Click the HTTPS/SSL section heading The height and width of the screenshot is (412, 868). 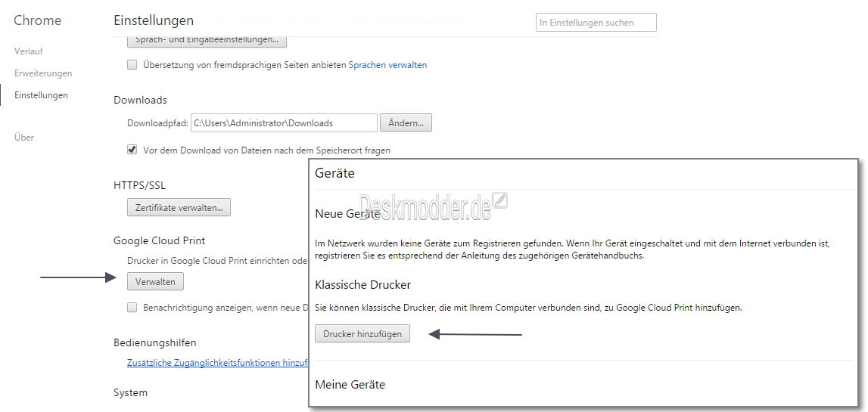pos(139,185)
